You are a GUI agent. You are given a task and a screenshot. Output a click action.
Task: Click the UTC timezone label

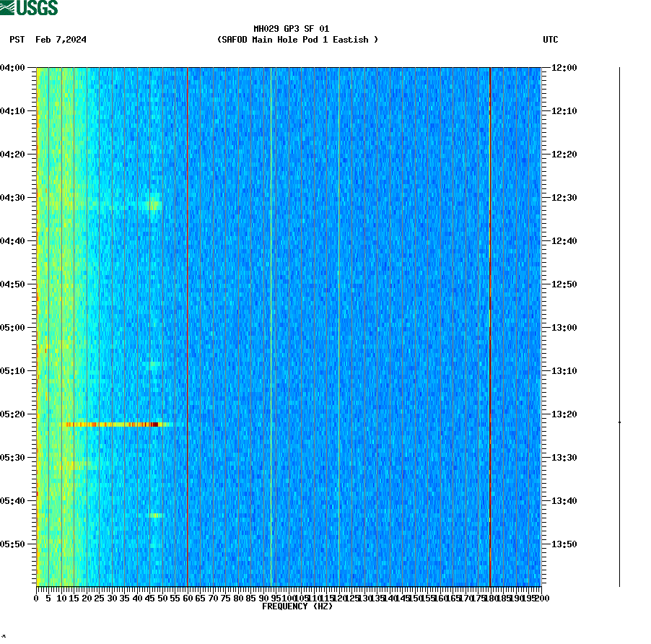(x=552, y=40)
